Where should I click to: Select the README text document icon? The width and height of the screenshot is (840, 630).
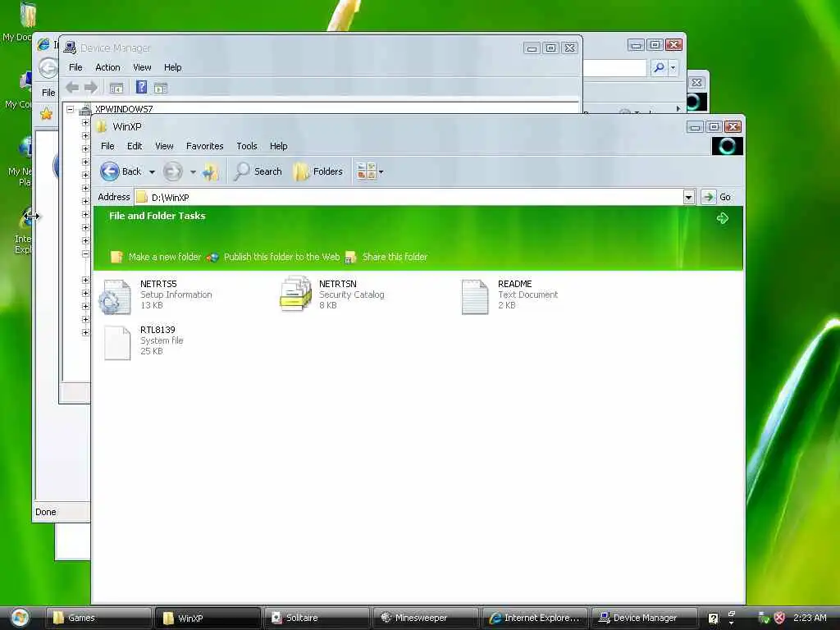coord(475,296)
